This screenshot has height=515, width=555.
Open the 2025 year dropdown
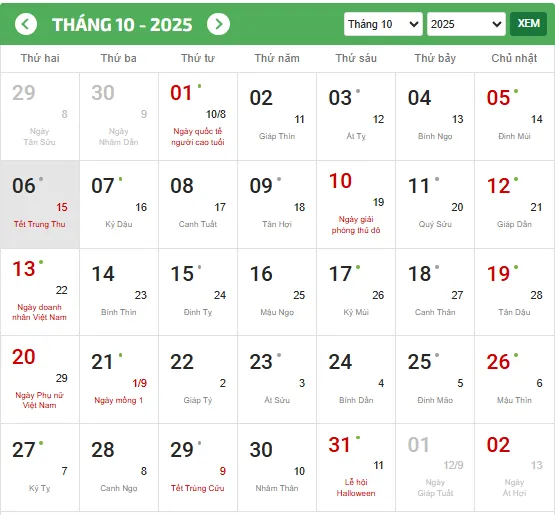coord(466,24)
